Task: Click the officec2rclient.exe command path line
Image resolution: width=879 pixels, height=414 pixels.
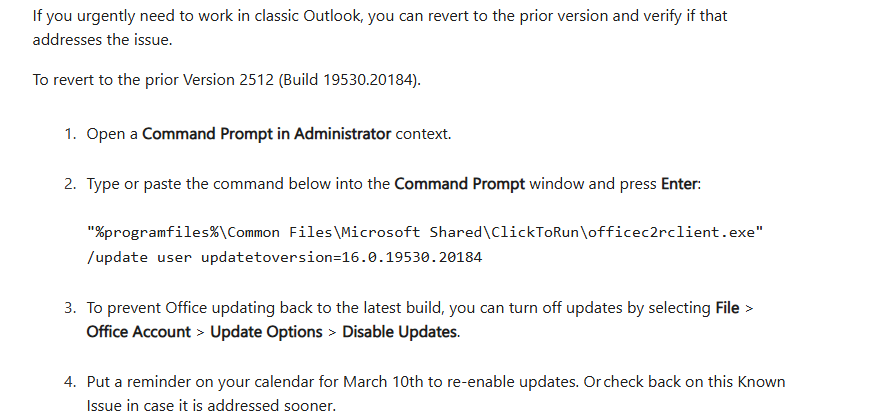Action: click(425, 232)
